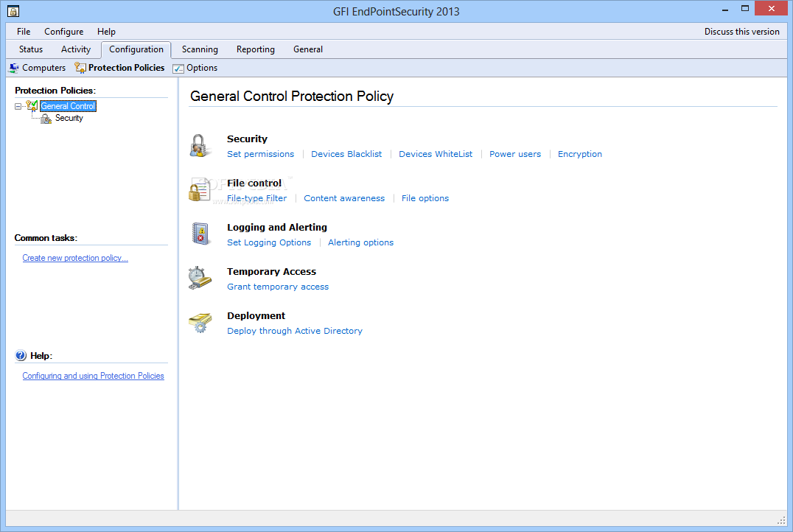Open Encryption link
Image resolution: width=793 pixels, height=532 pixels.
(579, 154)
